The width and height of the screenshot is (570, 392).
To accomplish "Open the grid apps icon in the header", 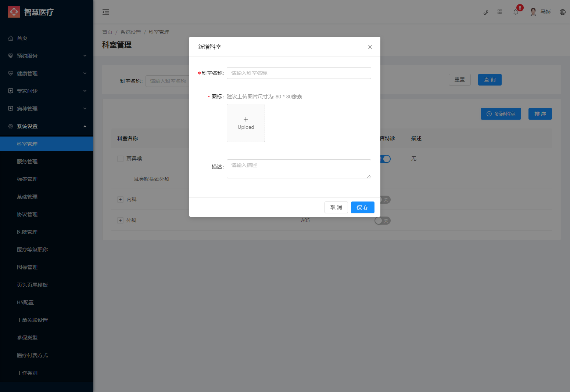I will click(500, 12).
